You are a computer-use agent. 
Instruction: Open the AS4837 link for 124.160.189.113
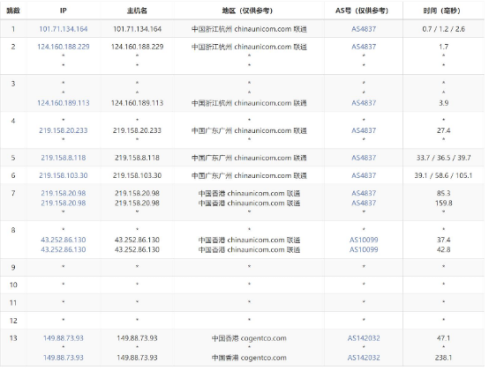click(x=364, y=103)
